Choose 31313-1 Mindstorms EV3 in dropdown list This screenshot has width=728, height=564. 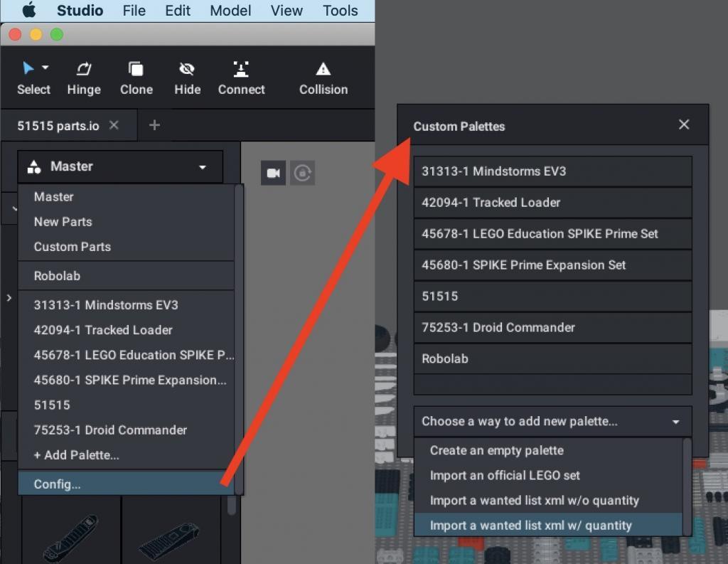click(x=126, y=305)
